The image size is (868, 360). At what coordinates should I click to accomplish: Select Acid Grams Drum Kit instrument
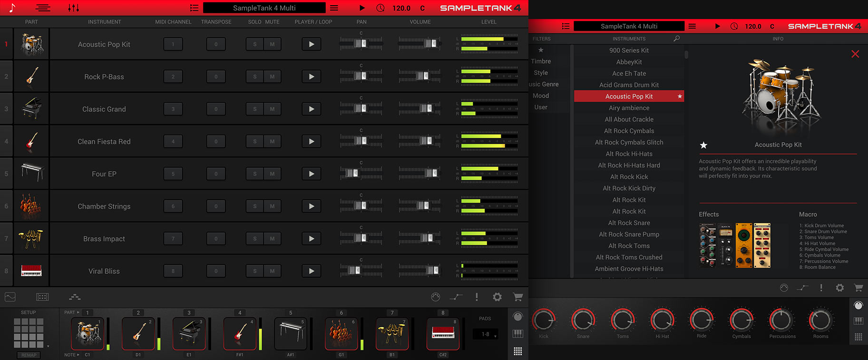[x=629, y=85]
